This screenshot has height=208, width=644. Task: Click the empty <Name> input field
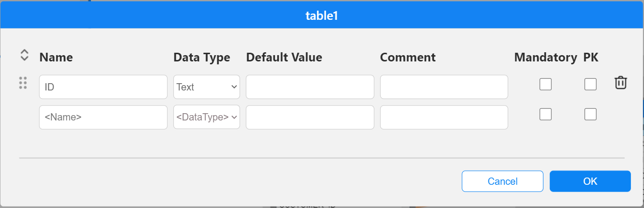pyautogui.click(x=103, y=117)
